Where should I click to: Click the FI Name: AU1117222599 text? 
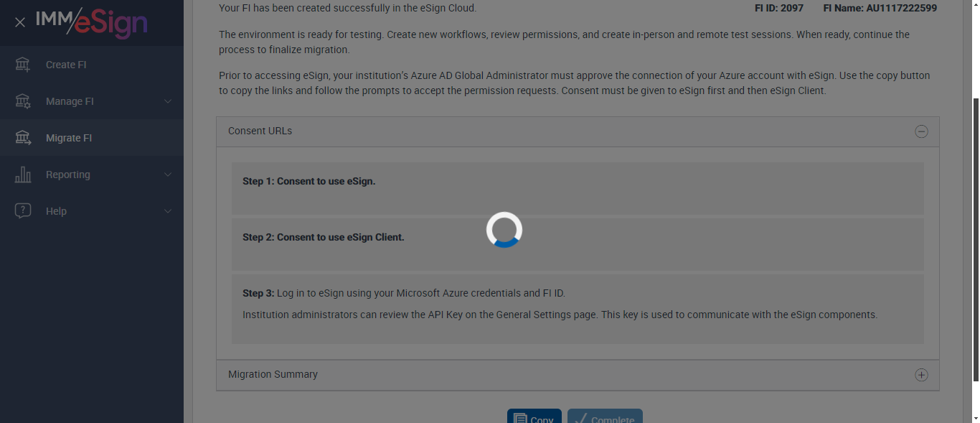(x=880, y=8)
